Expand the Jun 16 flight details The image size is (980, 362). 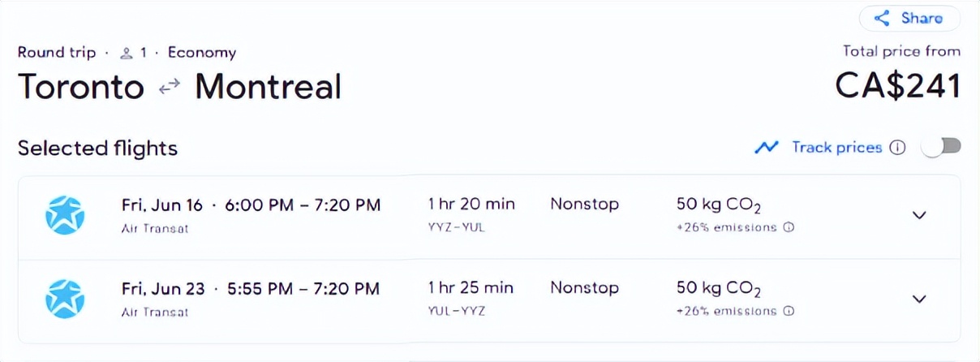pos(918,215)
